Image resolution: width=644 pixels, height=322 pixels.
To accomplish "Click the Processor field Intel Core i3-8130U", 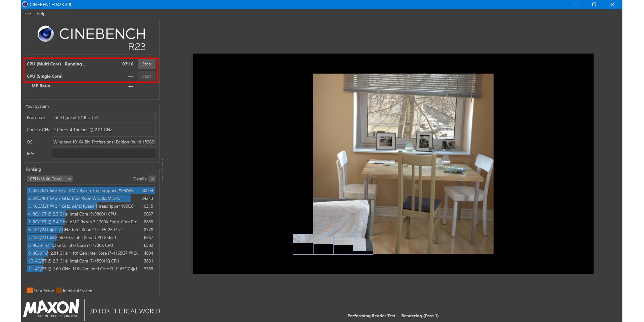I will 103,117.
